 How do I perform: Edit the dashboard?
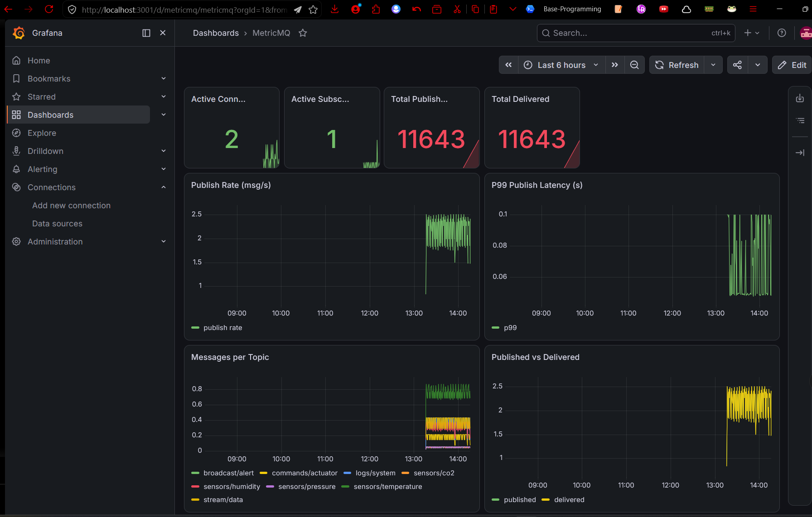792,65
